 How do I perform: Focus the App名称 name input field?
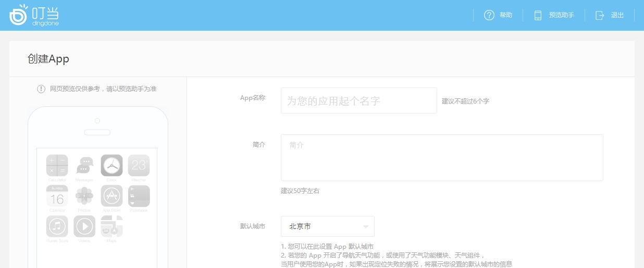(x=358, y=100)
